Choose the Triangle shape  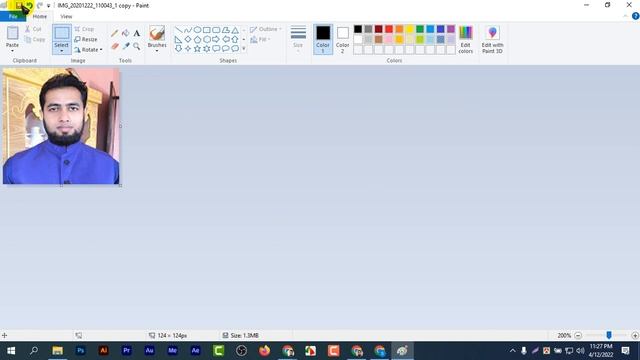tap(235, 30)
